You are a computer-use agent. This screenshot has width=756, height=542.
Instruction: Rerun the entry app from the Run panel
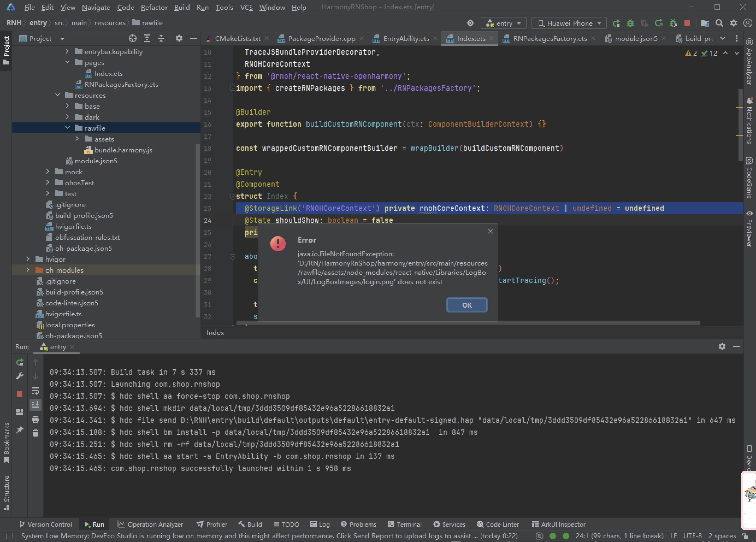20,362
